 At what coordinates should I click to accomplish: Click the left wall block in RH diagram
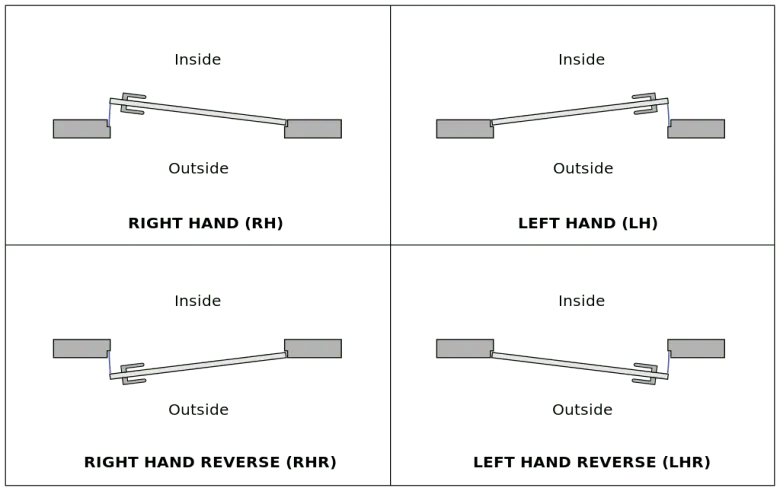coord(82,129)
